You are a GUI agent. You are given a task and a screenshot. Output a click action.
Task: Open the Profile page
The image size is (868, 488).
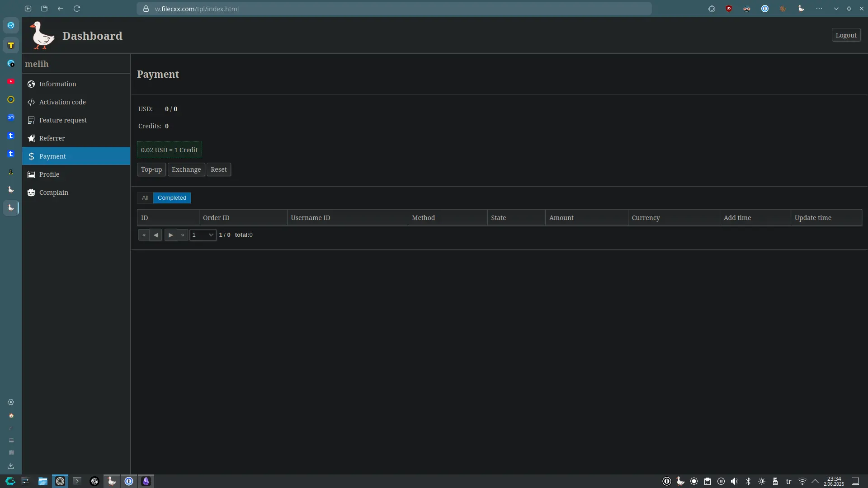point(76,174)
